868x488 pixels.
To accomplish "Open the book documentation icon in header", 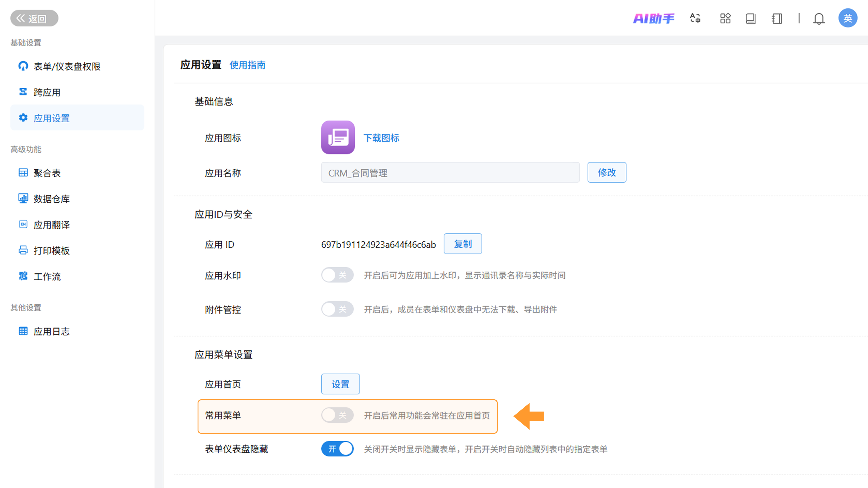I will point(751,18).
